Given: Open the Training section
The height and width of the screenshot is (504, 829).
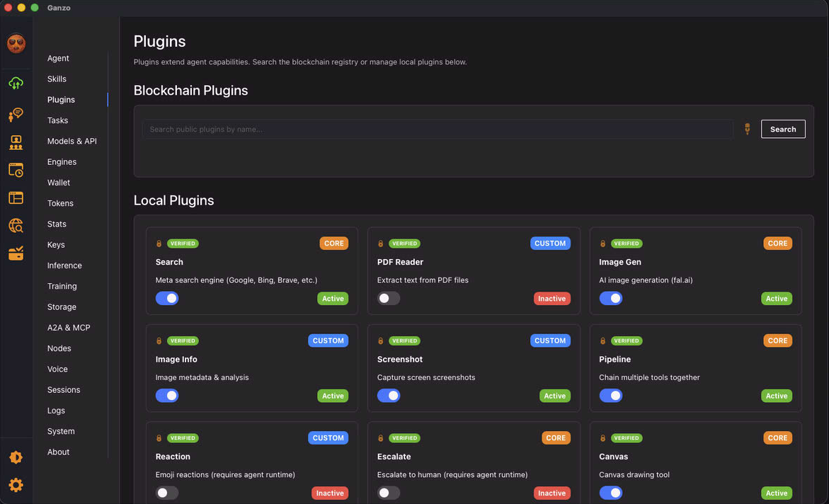Looking at the screenshot, I should pos(62,286).
